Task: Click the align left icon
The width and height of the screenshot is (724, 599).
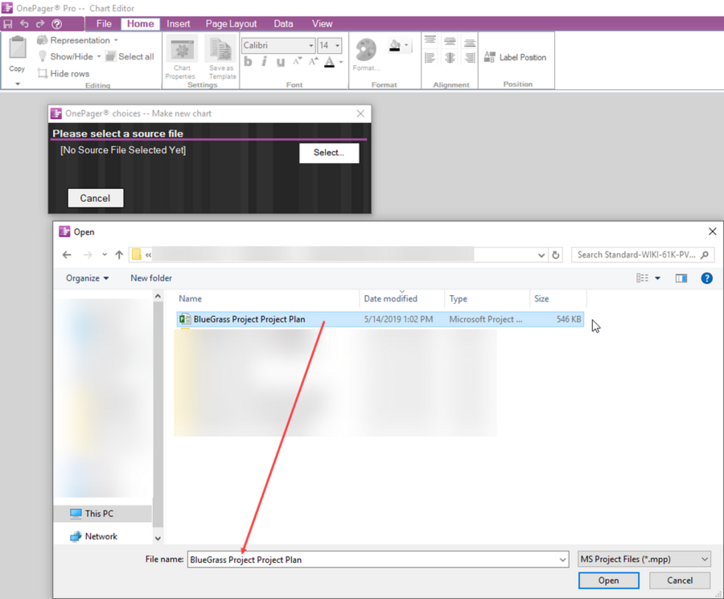Action: (x=430, y=58)
